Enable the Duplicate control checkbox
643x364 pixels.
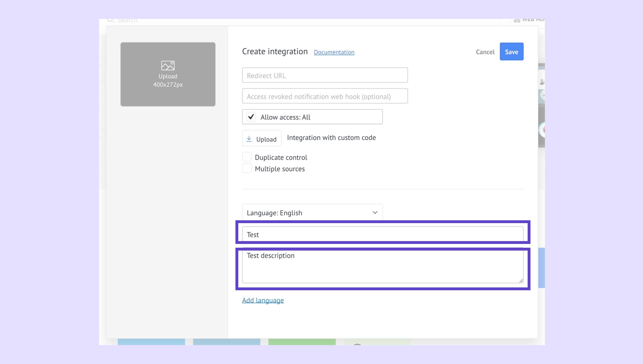(247, 157)
